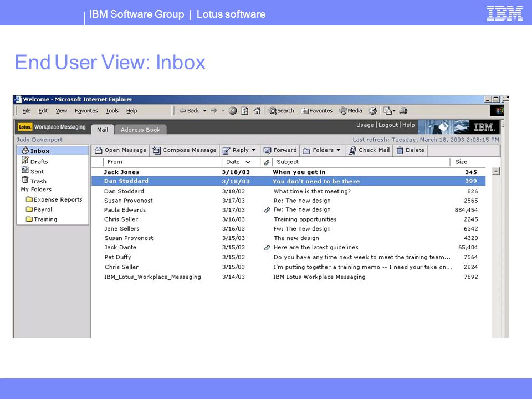This screenshot has width=532, height=399.
Task: Click the Stop icon in IE toolbar
Action: pos(233,111)
